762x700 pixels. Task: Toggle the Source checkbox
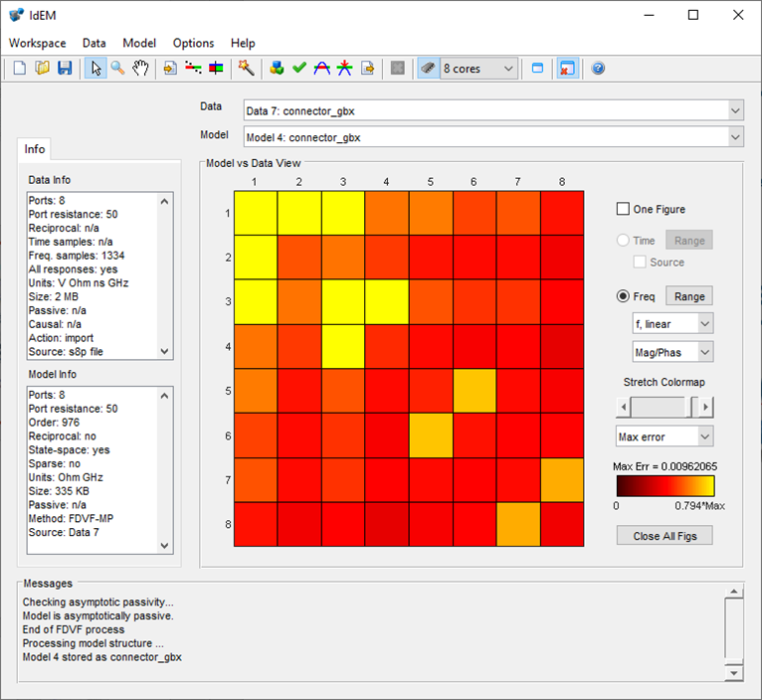[x=640, y=262]
